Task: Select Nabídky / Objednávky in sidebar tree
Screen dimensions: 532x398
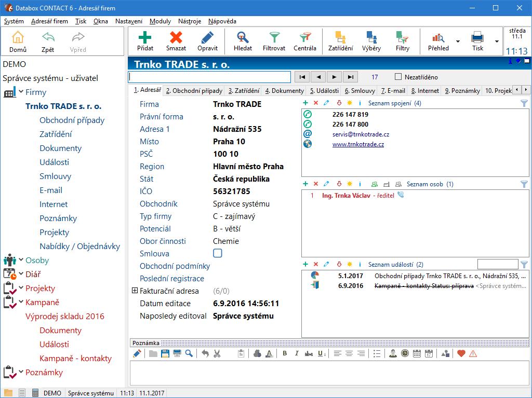Action: (x=79, y=246)
